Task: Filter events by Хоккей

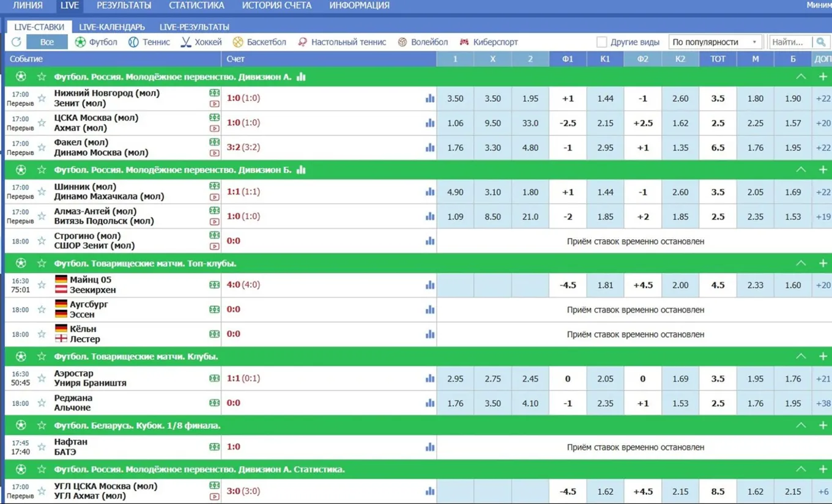Action: pyautogui.click(x=201, y=42)
